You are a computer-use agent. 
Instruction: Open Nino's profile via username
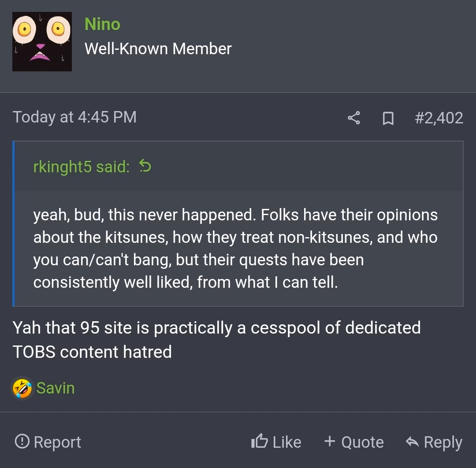pos(102,24)
